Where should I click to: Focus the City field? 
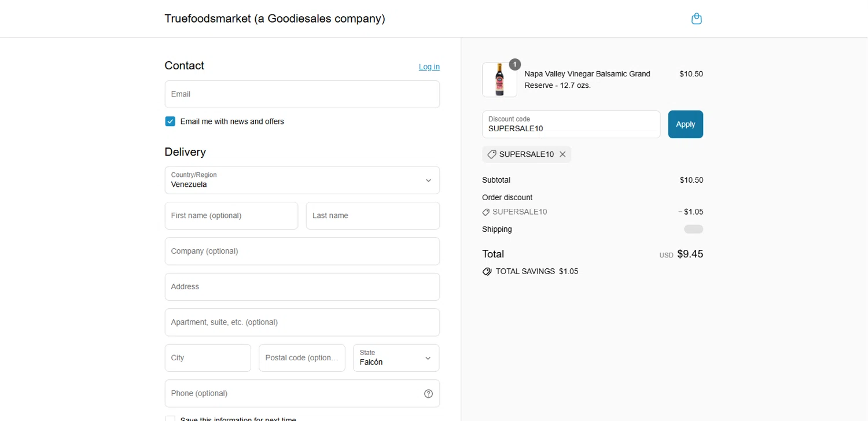[208, 358]
